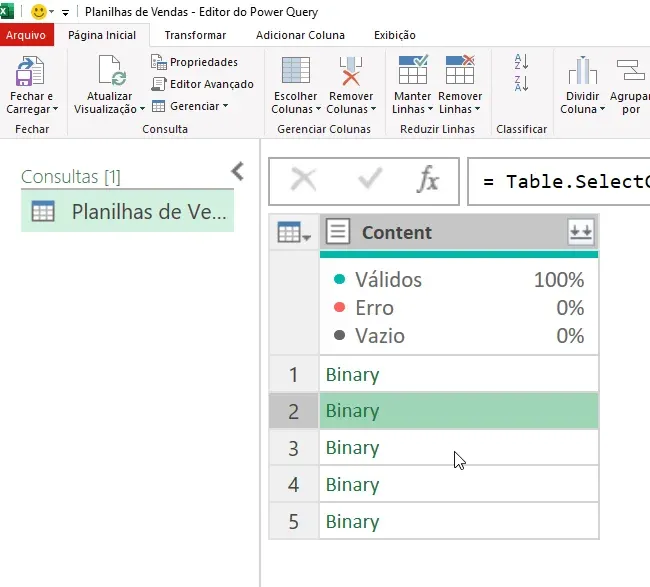650x587 pixels.
Task: Open the Editor Avançado
Action: 202,84
